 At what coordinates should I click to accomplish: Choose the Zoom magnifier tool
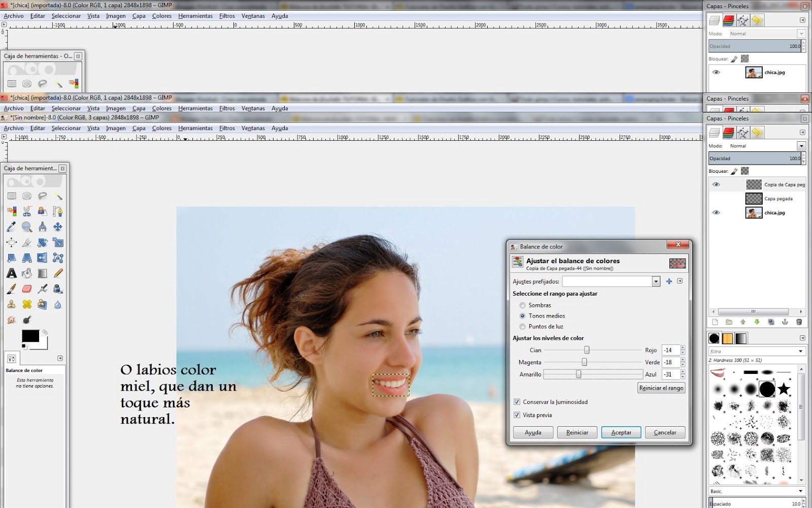coord(27,227)
